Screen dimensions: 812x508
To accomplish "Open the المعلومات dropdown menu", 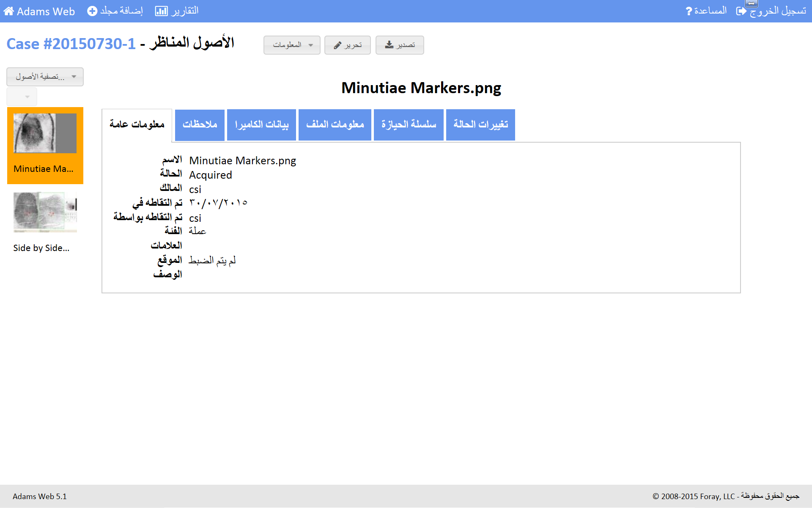I will pyautogui.click(x=292, y=45).
